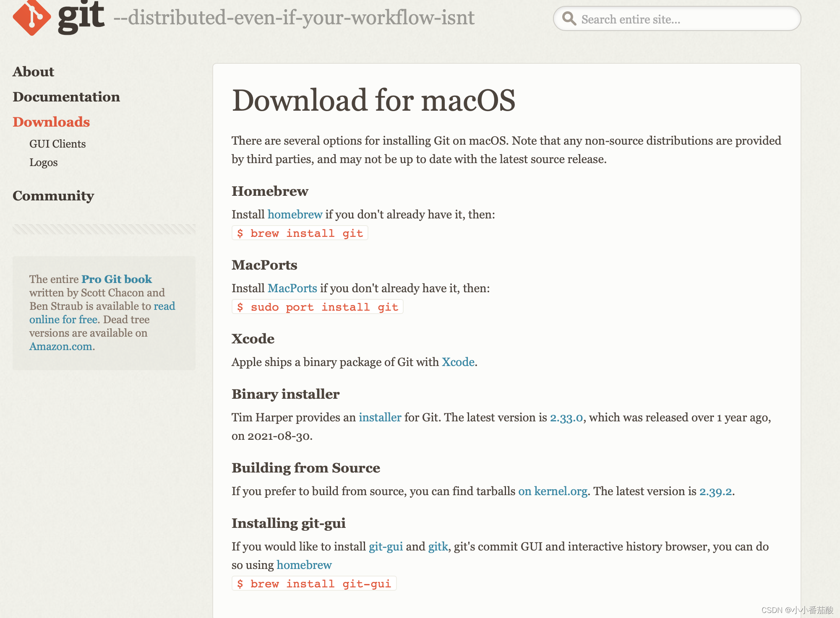Go to GUI Clients subsection
Screen dimensions: 840x618
click(57, 144)
